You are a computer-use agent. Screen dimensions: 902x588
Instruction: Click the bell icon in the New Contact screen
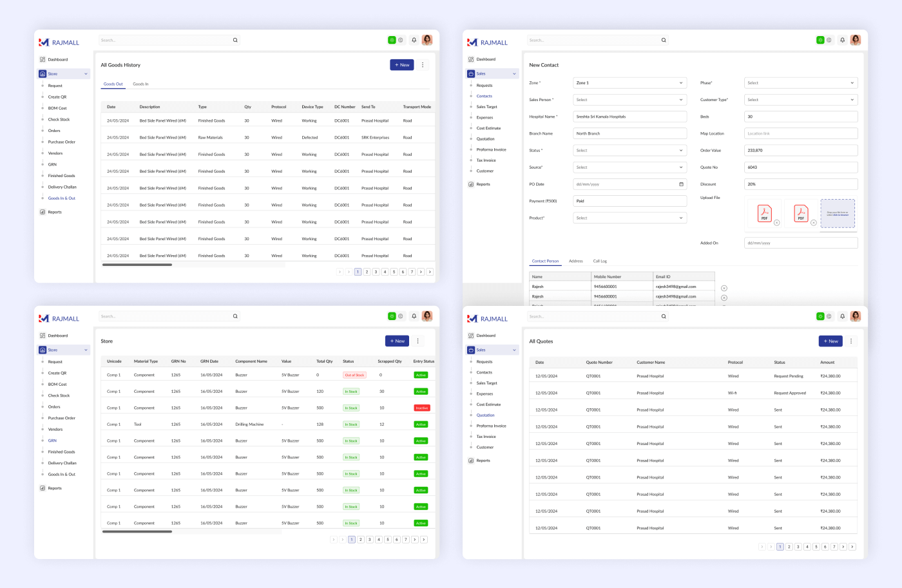click(842, 40)
